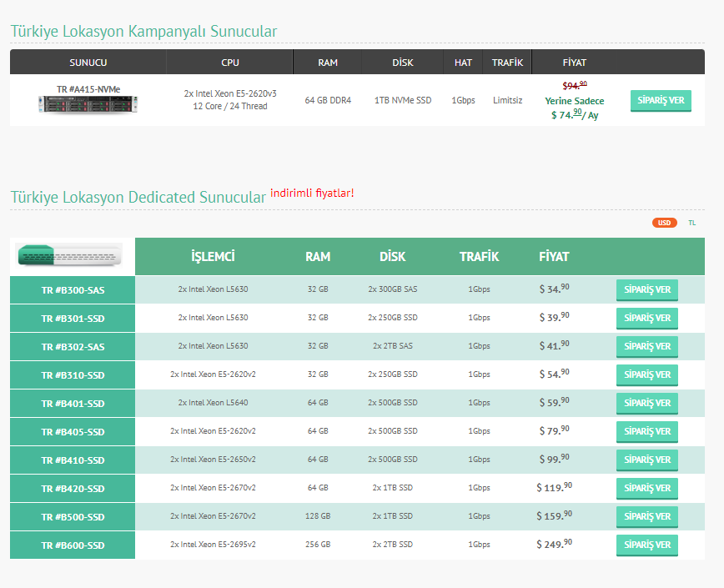Order the TR #A415-NVMe campaign server
This screenshot has width=724, height=588.
pyautogui.click(x=661, y=101)
